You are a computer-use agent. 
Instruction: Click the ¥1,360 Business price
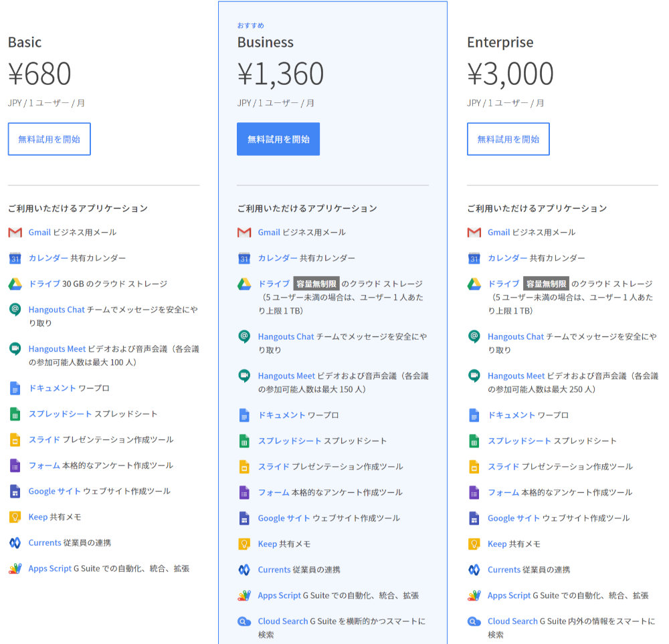click(280, 74)
